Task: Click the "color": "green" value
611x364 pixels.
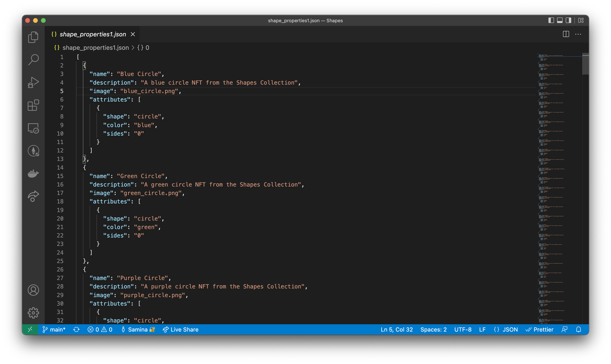Action: (146, 227)
